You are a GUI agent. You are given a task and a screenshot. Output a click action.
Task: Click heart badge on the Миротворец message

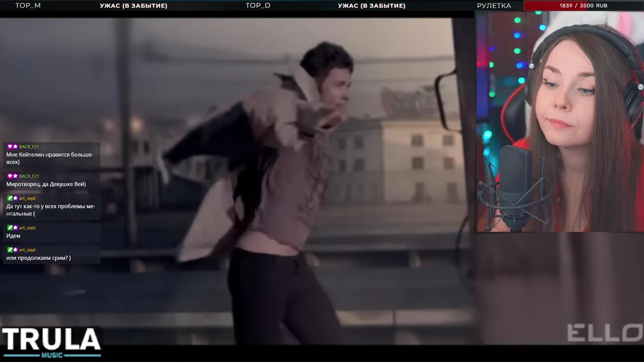(10, 176)
